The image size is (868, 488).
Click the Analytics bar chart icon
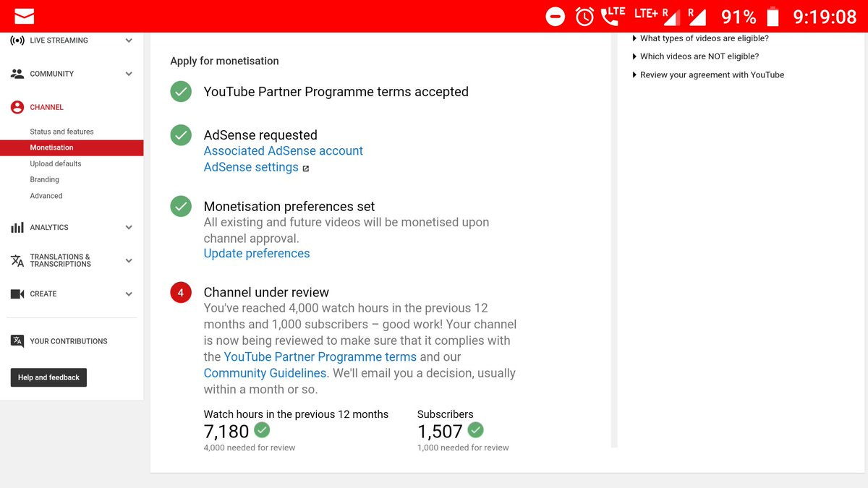(x=17, y=227)
